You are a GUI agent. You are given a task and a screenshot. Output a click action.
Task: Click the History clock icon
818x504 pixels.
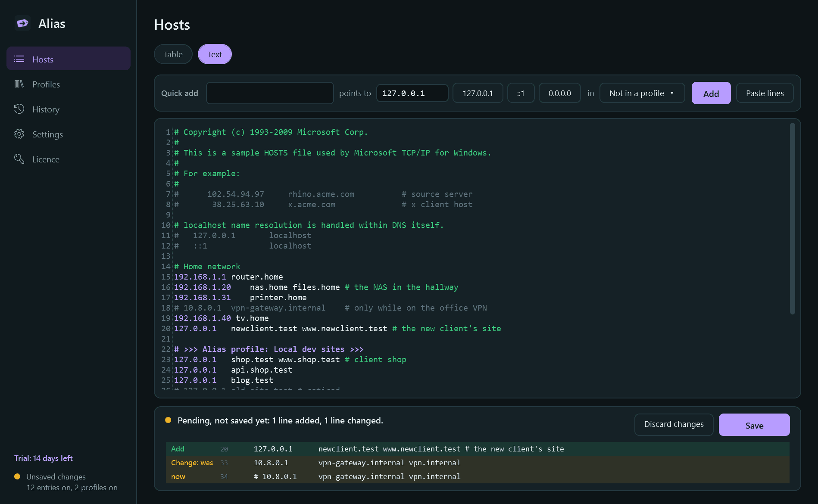coord(19,109)
